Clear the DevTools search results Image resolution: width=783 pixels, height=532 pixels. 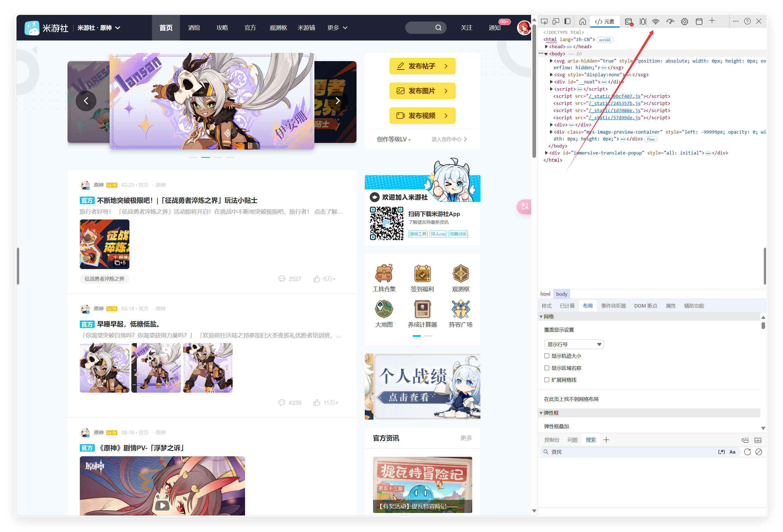759,452
